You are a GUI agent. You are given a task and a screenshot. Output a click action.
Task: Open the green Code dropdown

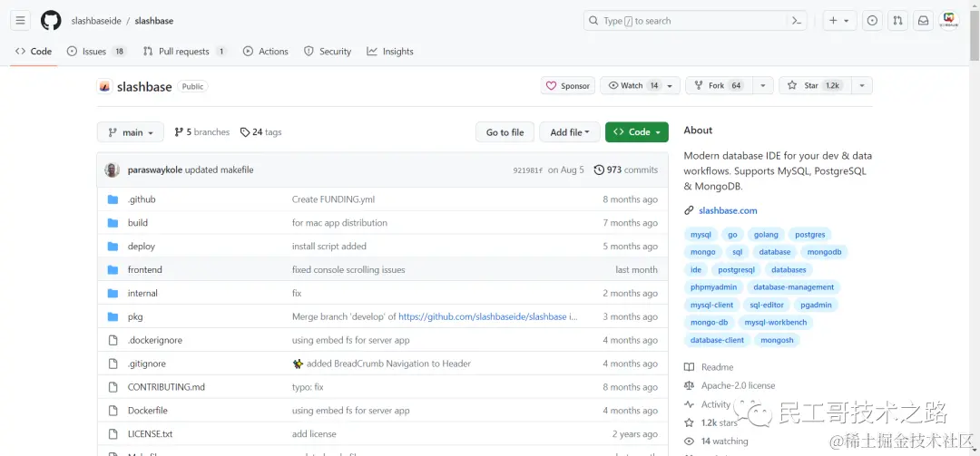pos(636,132)
